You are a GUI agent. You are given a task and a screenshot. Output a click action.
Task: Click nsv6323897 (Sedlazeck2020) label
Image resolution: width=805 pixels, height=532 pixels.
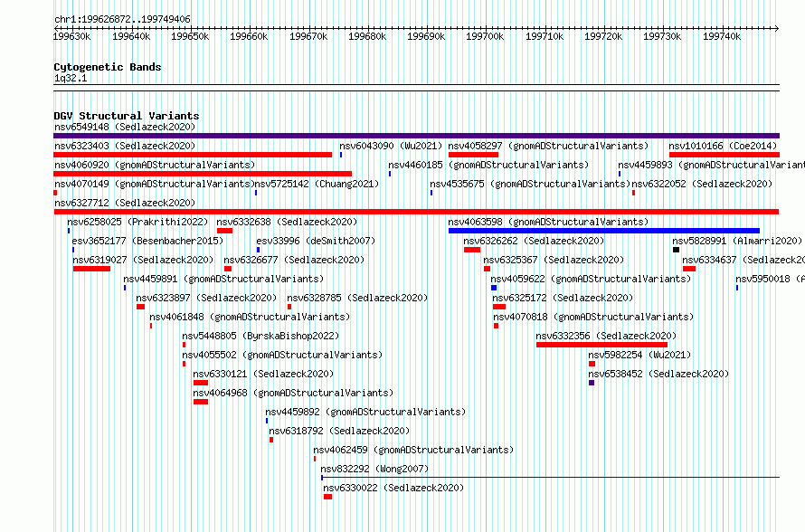pyautogui.click(x=206, y=298)
